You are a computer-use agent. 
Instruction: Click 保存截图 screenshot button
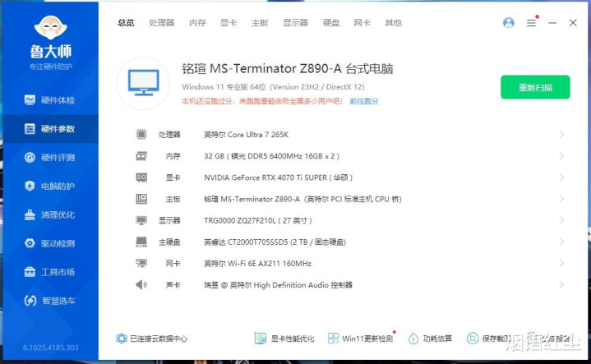click(x=489, y=339)
